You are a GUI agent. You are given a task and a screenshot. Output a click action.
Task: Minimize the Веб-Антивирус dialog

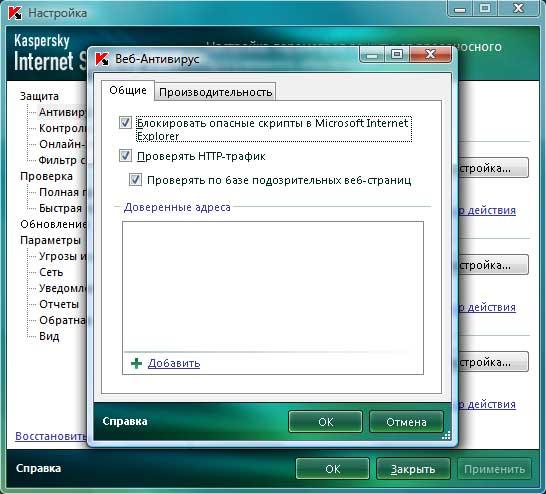372,55
